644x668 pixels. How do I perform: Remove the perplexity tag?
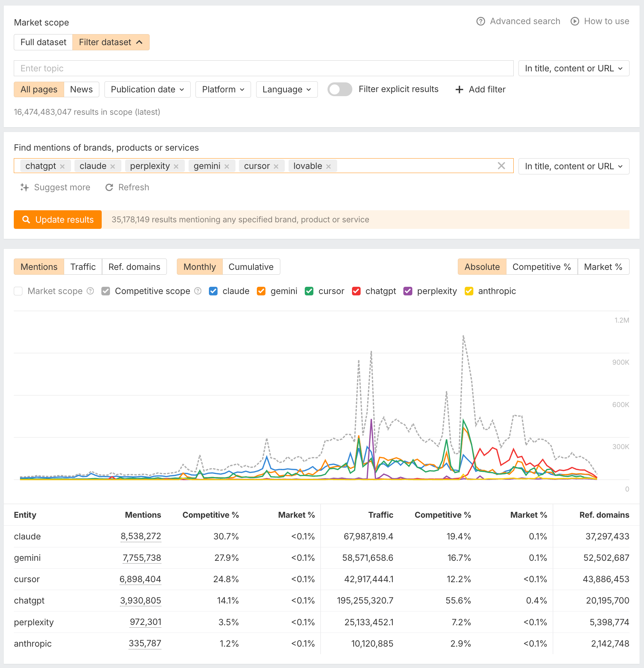tap(176, 166)
